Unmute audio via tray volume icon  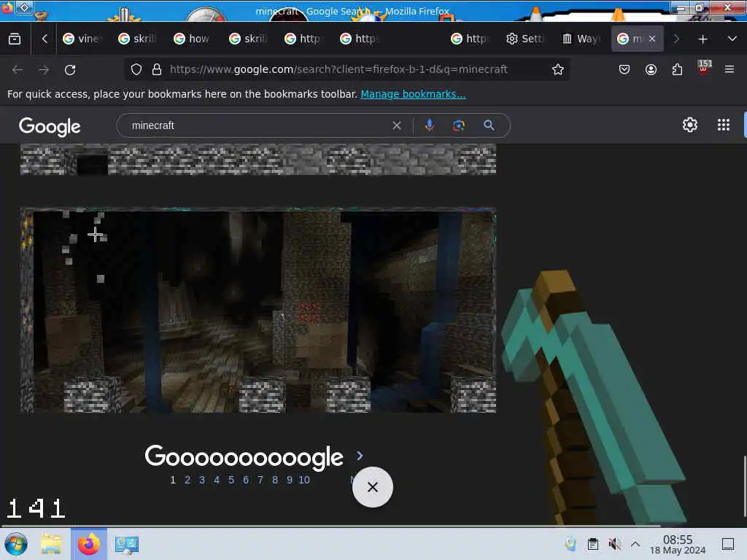point(614,544)
